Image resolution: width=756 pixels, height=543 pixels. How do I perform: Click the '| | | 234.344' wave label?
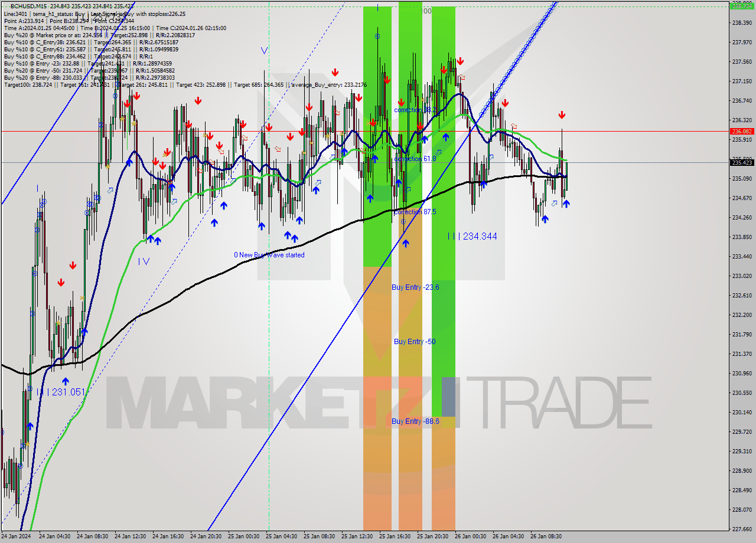(472, 236)
